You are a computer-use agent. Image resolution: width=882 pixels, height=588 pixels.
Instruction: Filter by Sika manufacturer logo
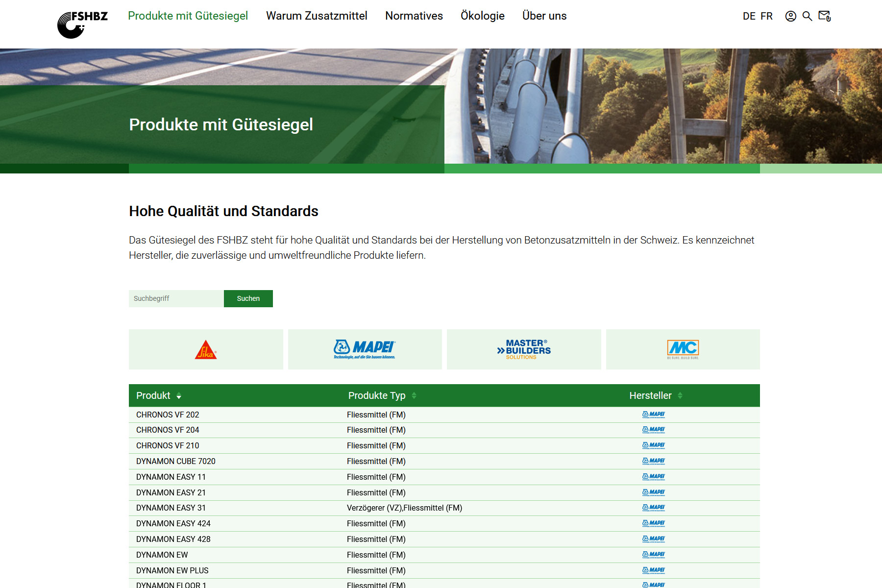click(x=206, y=349)
